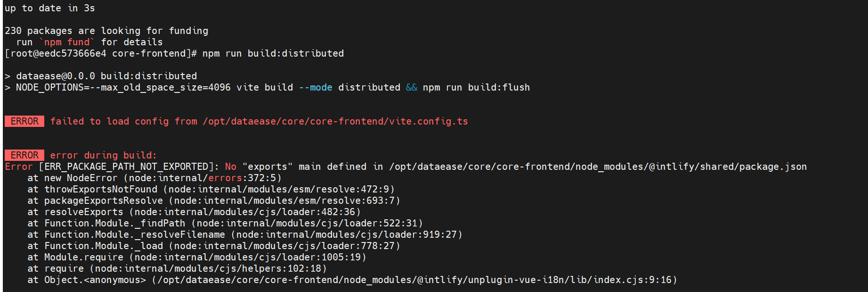Click the 'npm run build:distributed' command
The width and height of the screenshot is (868, 292).
[273, 53]
